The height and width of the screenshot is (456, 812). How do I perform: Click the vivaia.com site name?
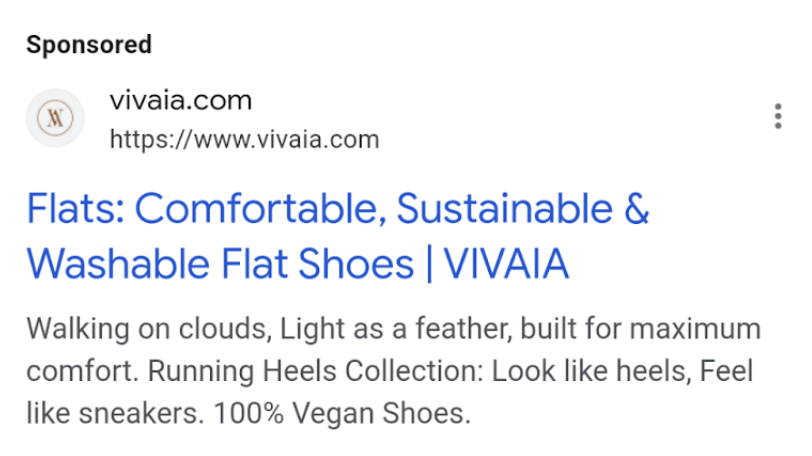pos(180,101)
